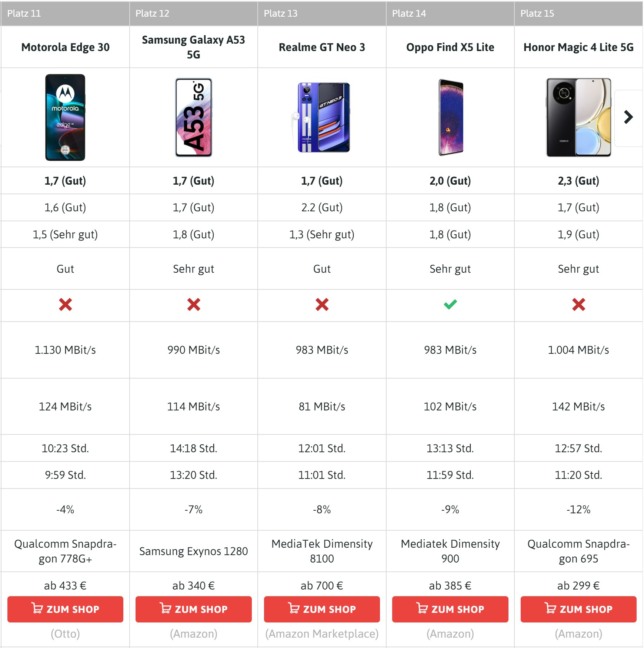Expand the comparison carousel with the right arrow
The width and height of the screenshot is (644, 648).
pyautogui.click(x=628, y=117)
